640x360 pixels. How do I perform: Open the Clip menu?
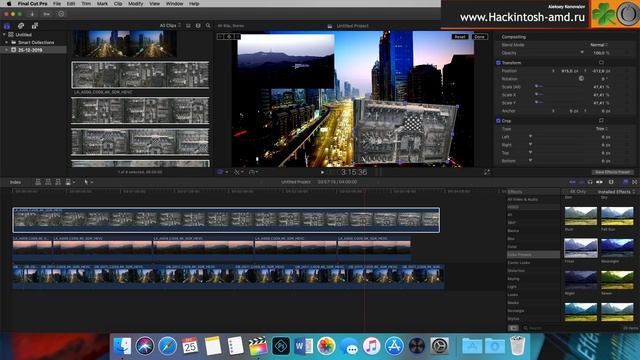point(118,4)
